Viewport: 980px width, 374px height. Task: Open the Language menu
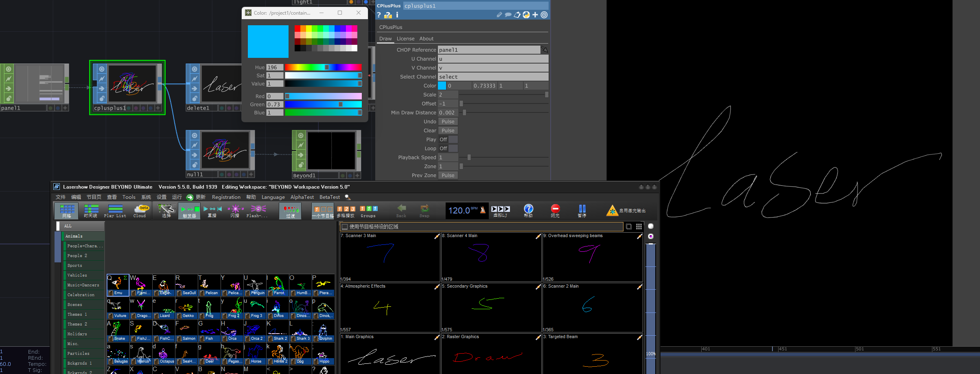[273, 197]
